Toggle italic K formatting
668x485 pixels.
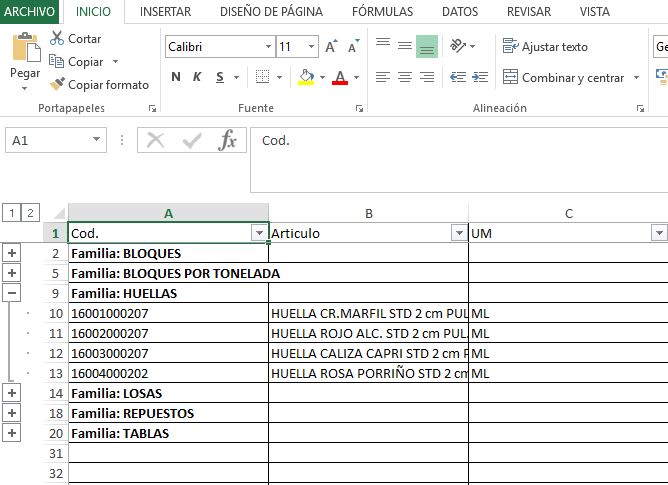point(197,77)
